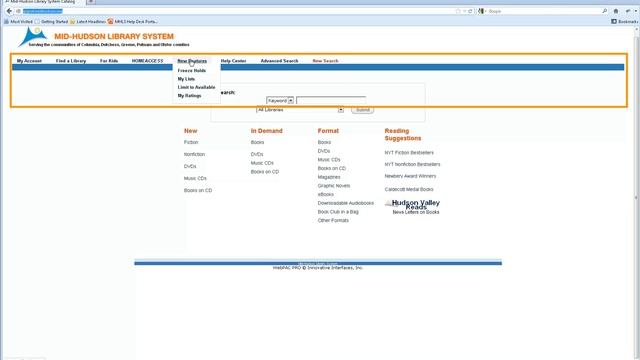Click the page's vertical scrollbar
640x360 pixels.
pos(636,196)
